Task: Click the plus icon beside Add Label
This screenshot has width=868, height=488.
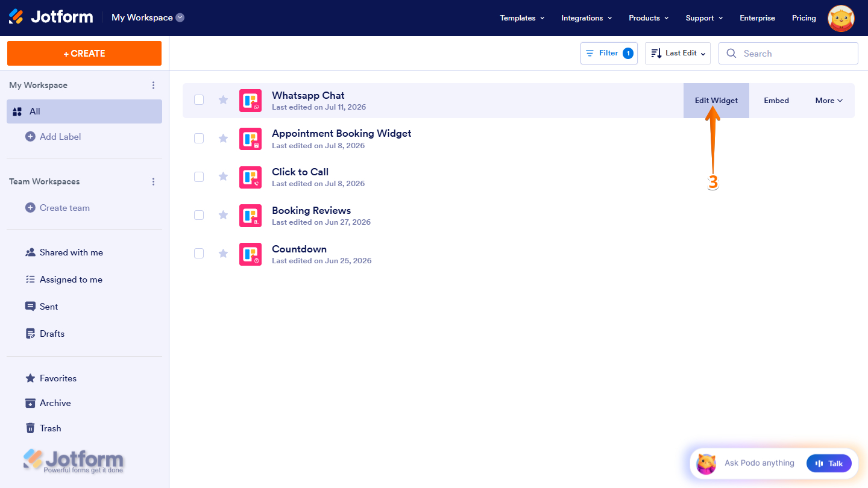Action: coord(30,137)
